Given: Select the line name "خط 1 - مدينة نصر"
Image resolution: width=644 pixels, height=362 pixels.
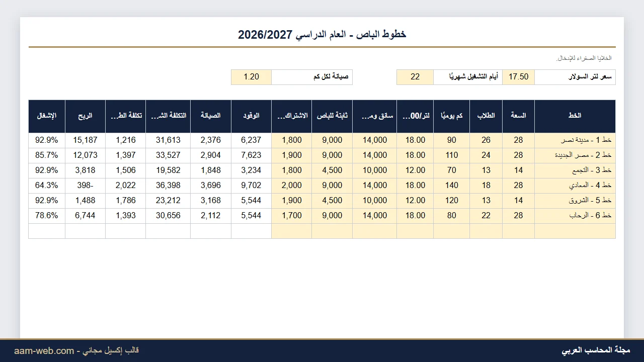Looking at the screenshot, I should click(x=575, y=140).
